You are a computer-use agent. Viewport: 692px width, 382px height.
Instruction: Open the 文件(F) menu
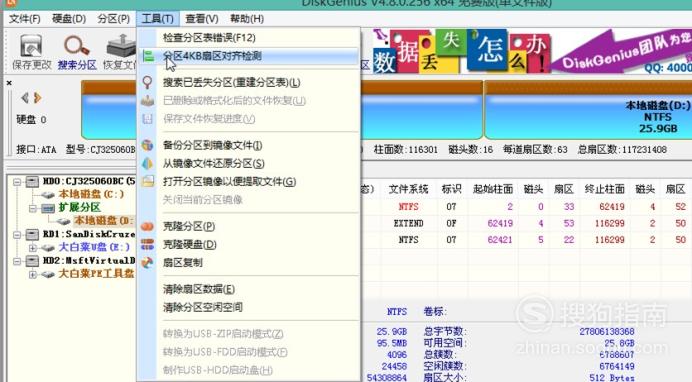pyautogui.click(x=25, y=19)
